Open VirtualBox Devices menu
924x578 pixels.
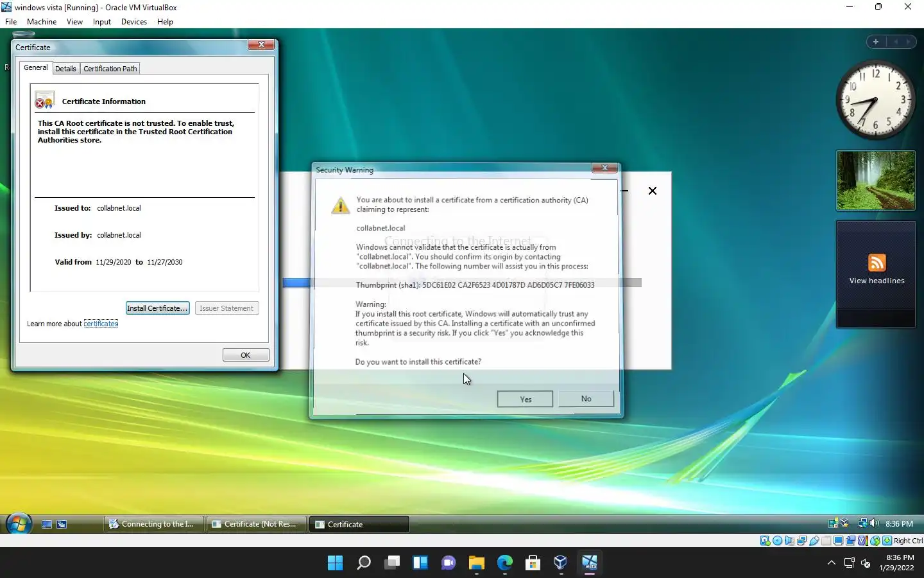coord(134,22)
